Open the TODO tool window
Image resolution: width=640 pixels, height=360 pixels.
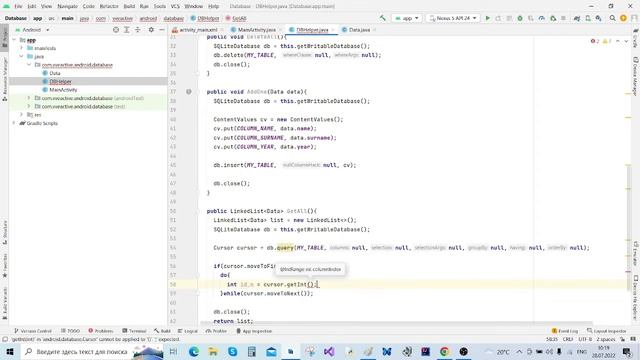click(x=70, y=331)
